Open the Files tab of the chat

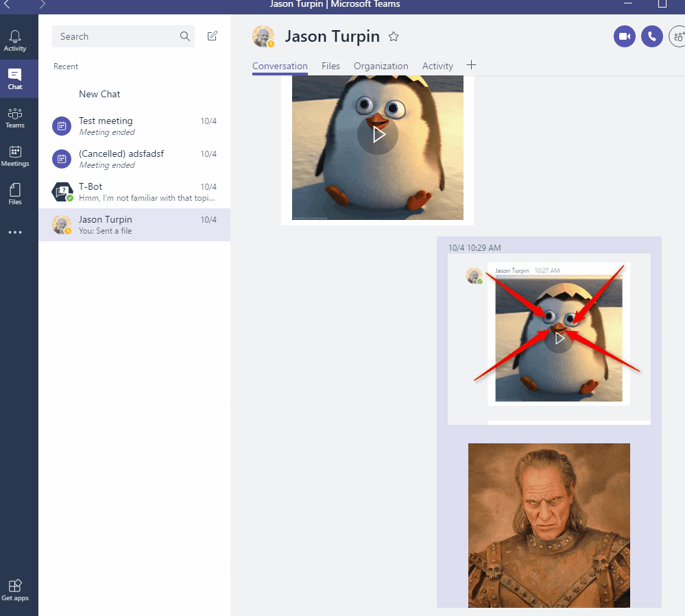[331, 66]
